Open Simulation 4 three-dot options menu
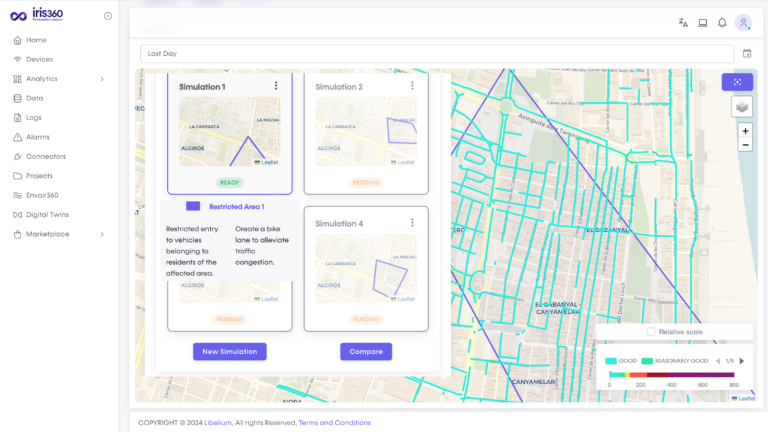The height and width of the screenshot is (432, 768). pos(412,223)
